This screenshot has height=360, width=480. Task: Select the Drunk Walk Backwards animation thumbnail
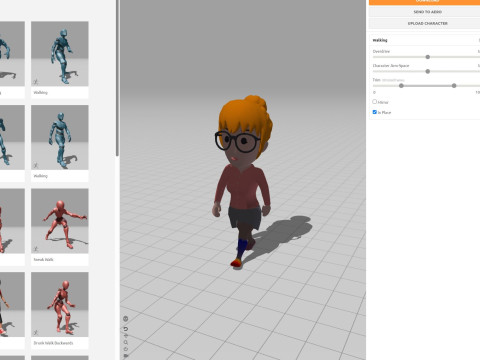[60, 304]
